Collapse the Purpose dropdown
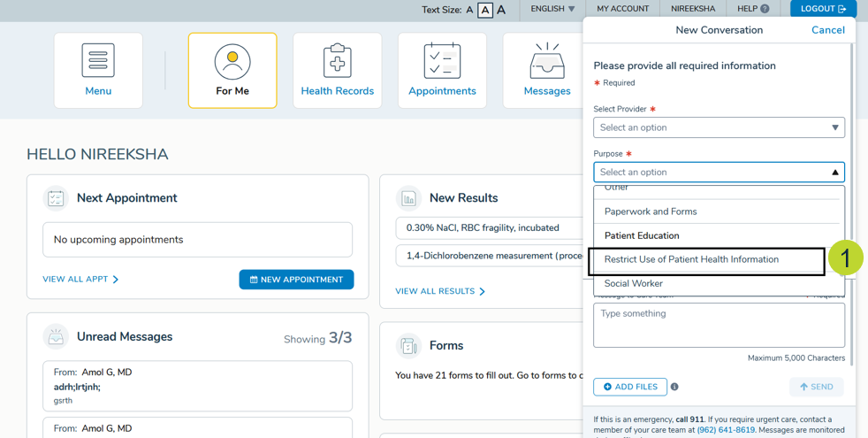Viewport: 868px width, 438px height. click(x=834, y=173)
